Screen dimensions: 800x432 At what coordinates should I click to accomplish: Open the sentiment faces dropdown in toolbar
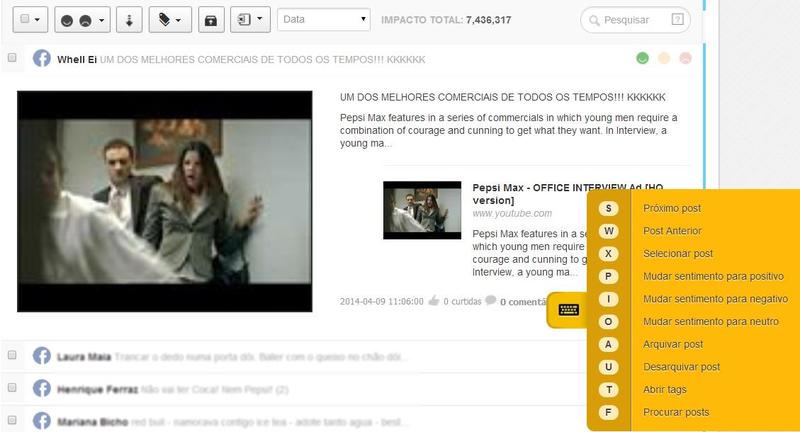(82, 19)
